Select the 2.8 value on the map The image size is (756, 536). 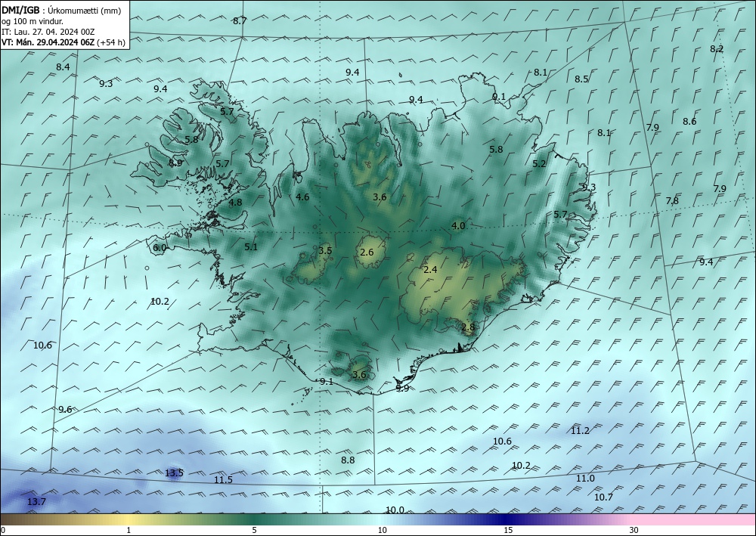468,327
